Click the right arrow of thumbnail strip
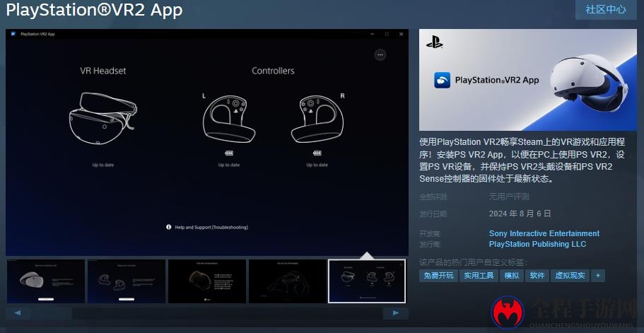Screen dimensions: 644x333 (395, 313)
